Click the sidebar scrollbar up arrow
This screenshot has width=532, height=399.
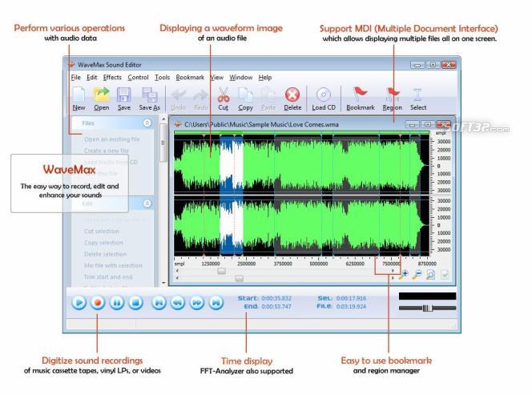[163, 119]
